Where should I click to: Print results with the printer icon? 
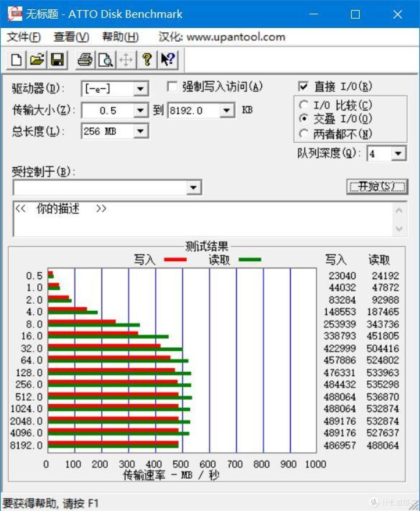85,60
